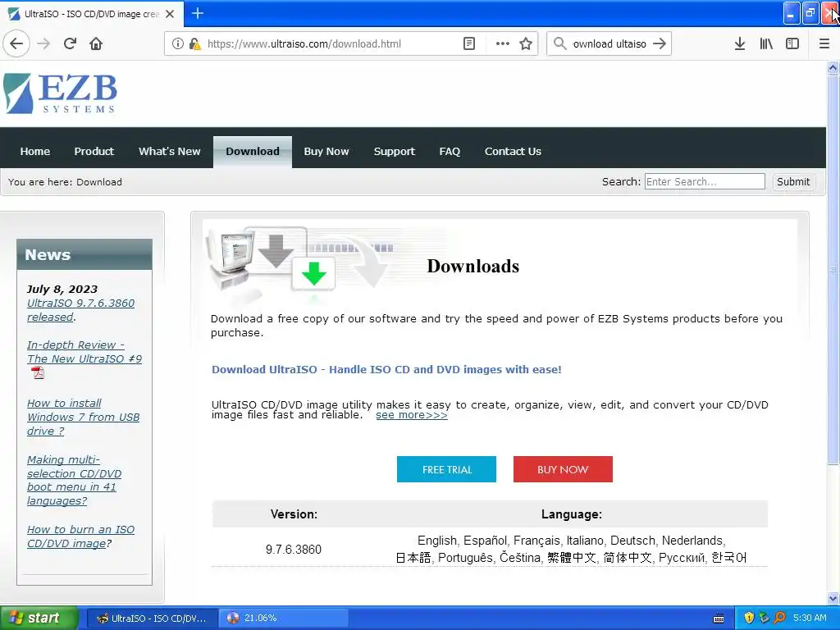840x630 pixels.
Task: Open page actions three-dot menu
Action: pos(503,44)
